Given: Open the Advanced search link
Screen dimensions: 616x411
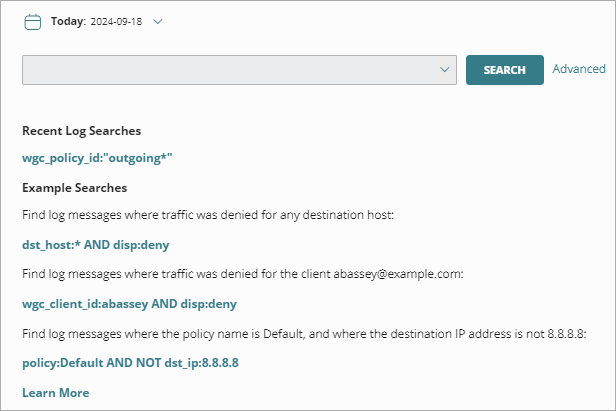Looking at the screenshot, I should pos(579,69).
